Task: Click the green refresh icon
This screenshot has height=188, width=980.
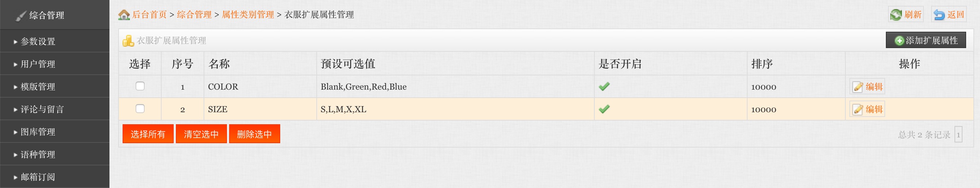Action: coord(896,15)
